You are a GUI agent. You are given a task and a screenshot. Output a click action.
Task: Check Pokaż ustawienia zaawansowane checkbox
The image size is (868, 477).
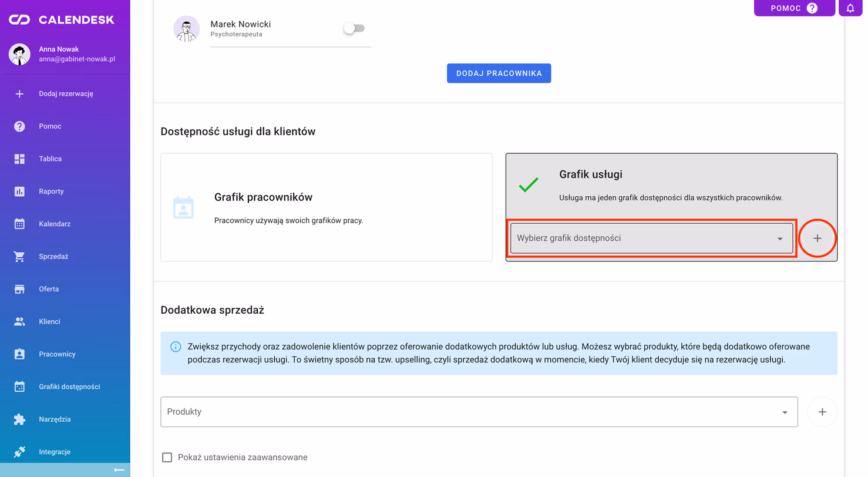[167, 457]
